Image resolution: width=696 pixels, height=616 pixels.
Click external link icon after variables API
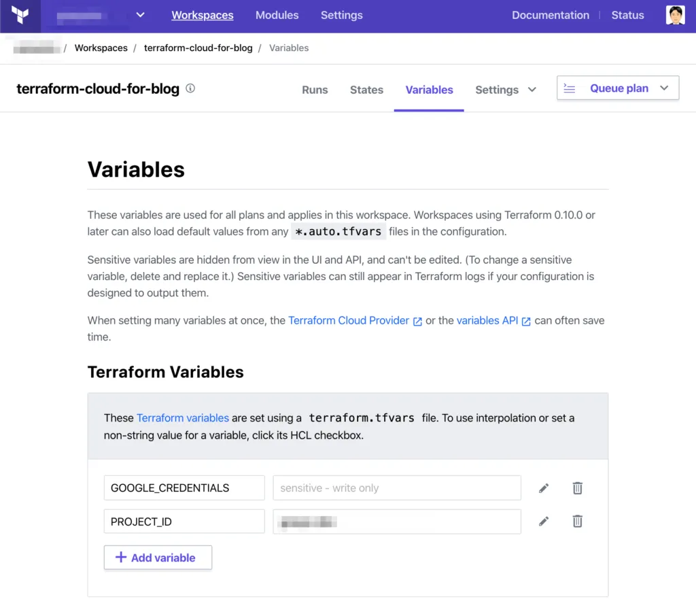526,322
